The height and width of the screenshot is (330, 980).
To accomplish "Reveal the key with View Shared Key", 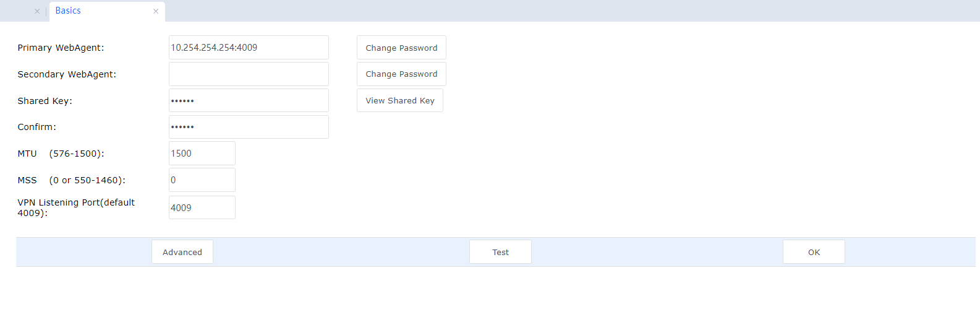I will [400, 100].
